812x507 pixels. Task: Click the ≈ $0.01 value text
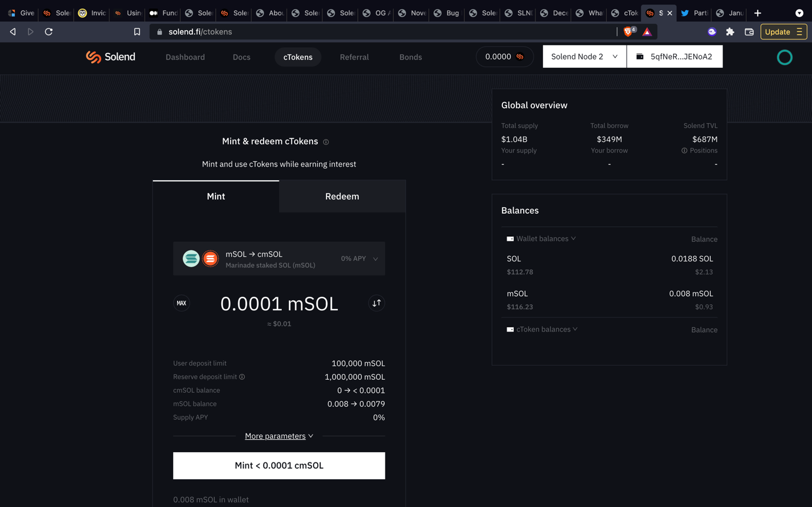click(x=279, y=324)
